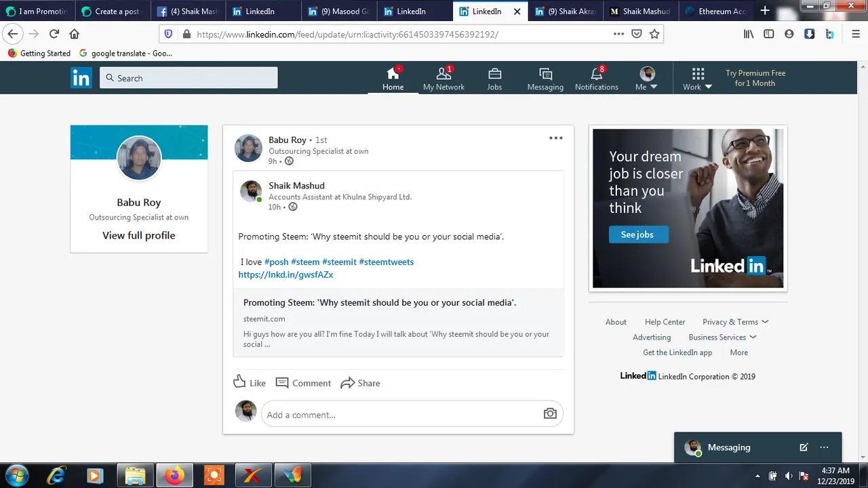
Task: Expand Business Services dropdown
Action: click(x=722, y=337)
